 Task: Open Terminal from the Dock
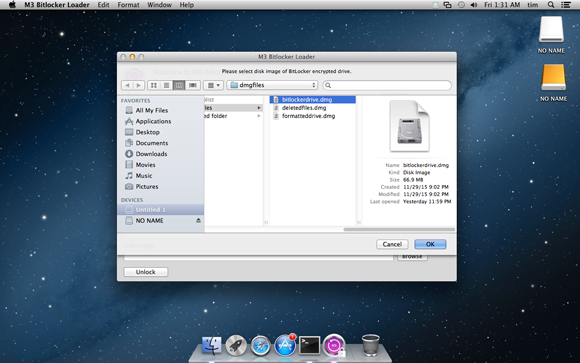309,346
